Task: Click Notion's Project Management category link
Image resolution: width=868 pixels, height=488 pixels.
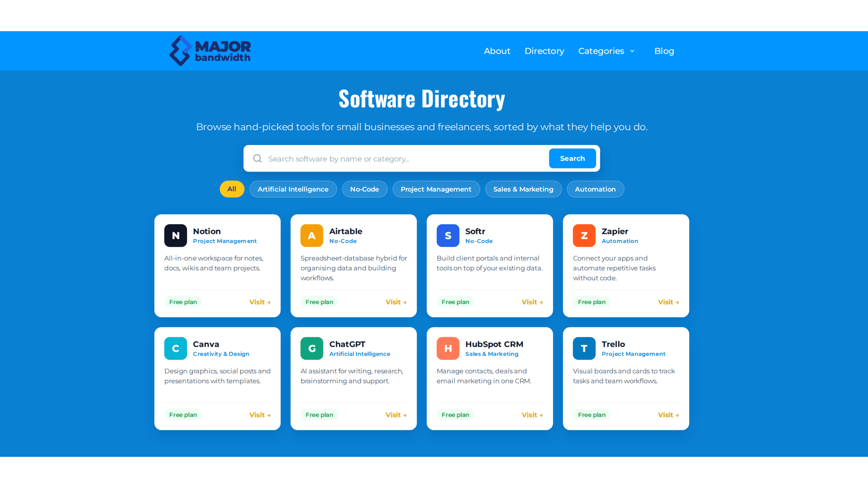Action: pyautogui.click(x=225, y=241)
